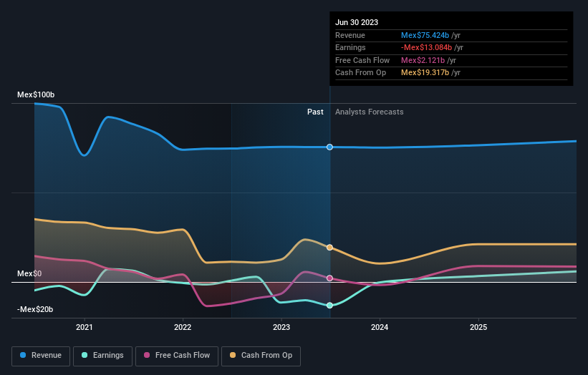Click the Cash From Op label in tooltip

coord(360,73)
